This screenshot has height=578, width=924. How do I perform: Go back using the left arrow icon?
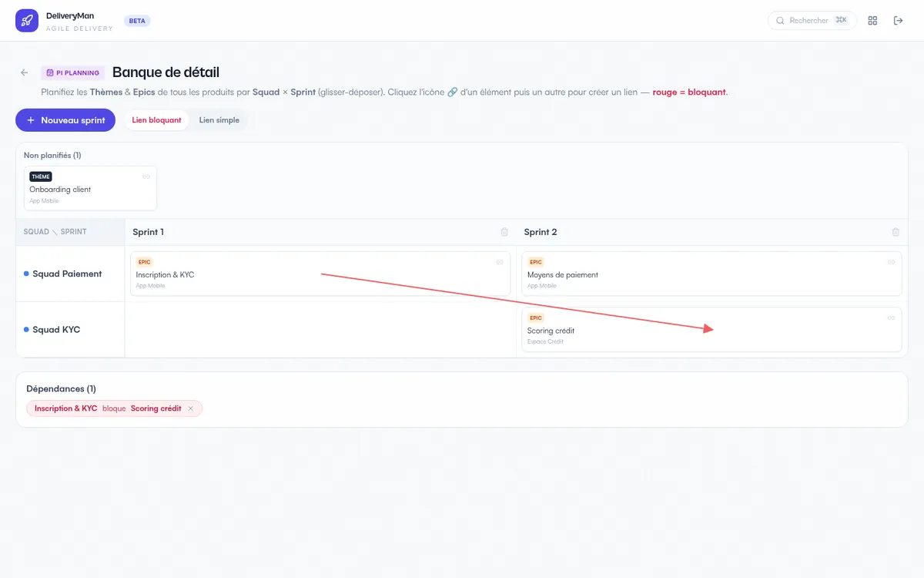click(x=25, y=72)
